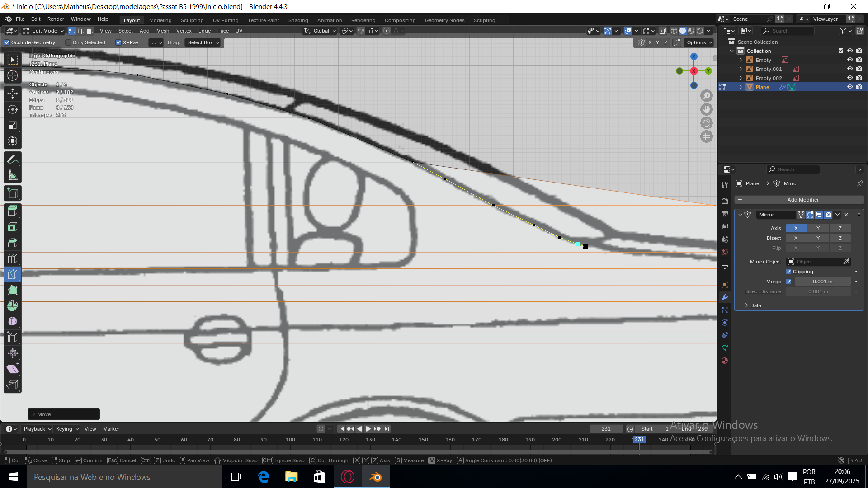
Task: Open the Edit Mode dropdown
Action: (44, 31)
